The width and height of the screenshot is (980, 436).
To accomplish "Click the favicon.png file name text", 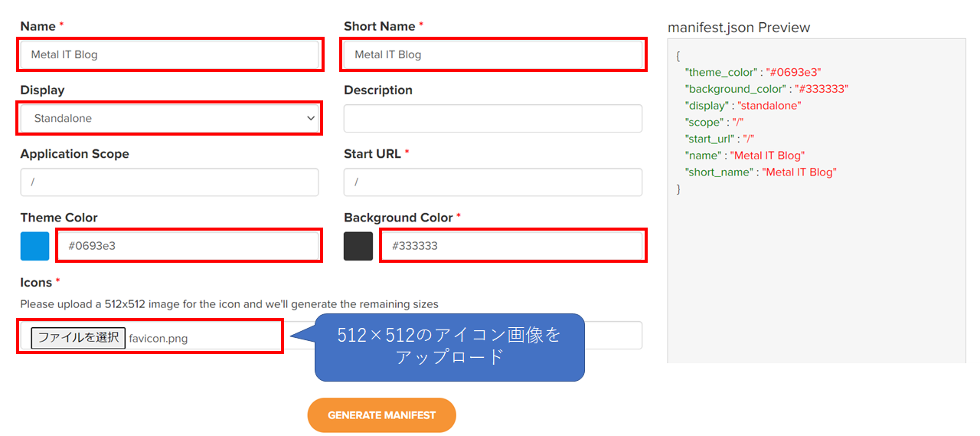I will 158,339.
